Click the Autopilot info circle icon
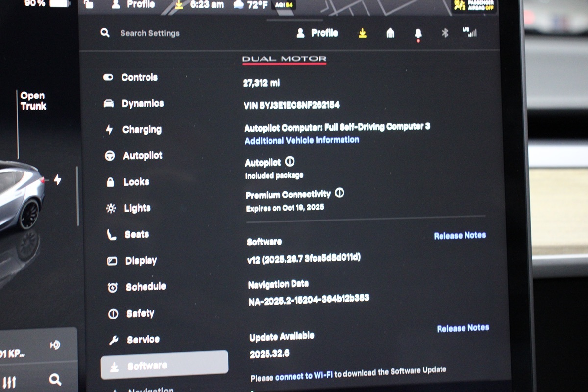Viewport: 588px width, 392px height. point(290,161)
